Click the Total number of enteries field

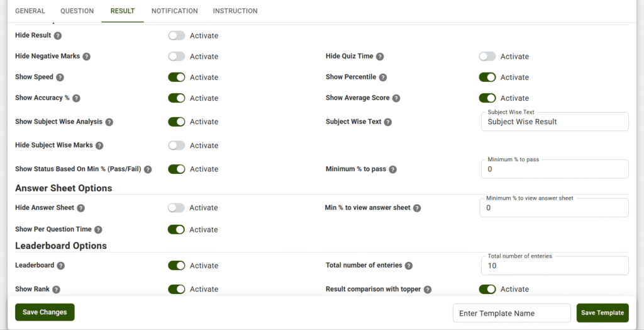555,266
